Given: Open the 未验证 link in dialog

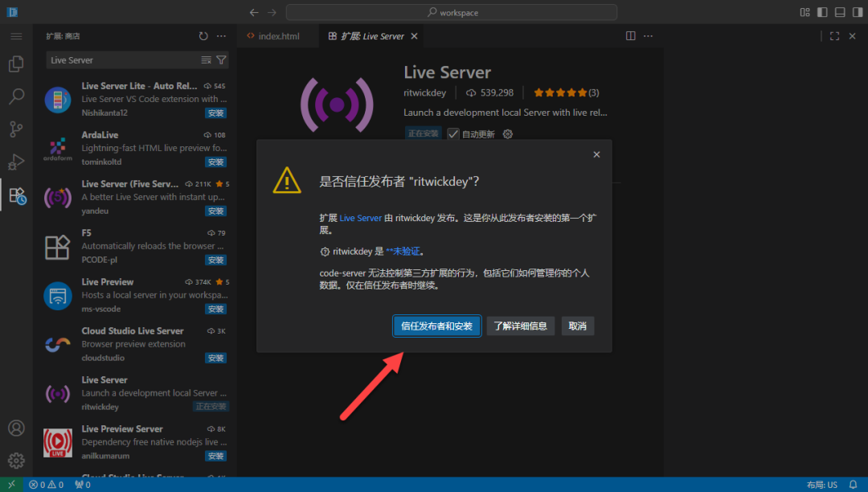Looking at the screenshot, I should point(403,252).
